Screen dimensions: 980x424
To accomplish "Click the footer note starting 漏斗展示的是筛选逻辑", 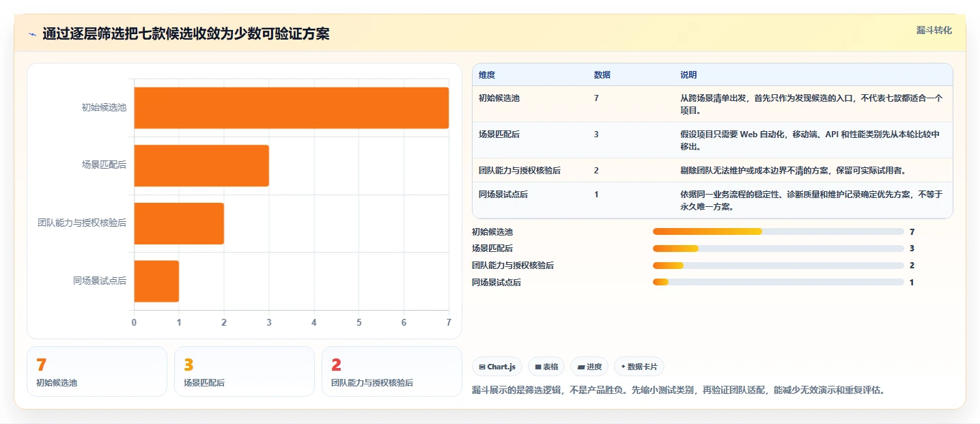I will tap(679, 391).
